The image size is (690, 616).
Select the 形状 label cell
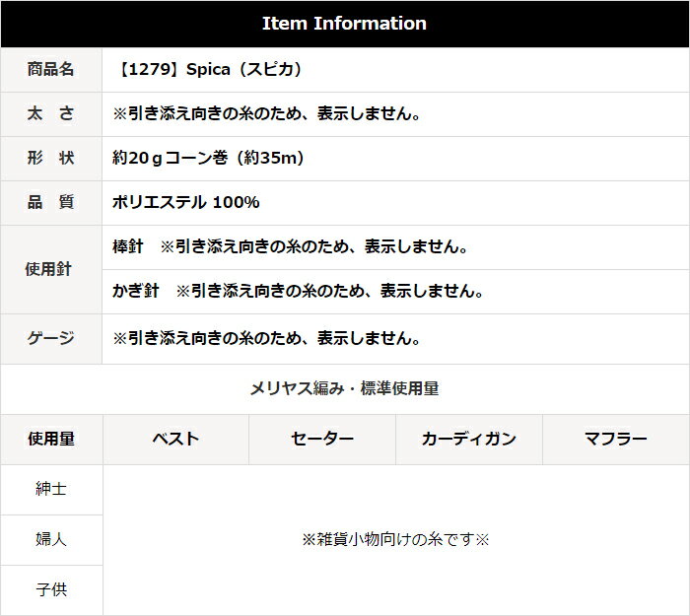click(51, 159)
